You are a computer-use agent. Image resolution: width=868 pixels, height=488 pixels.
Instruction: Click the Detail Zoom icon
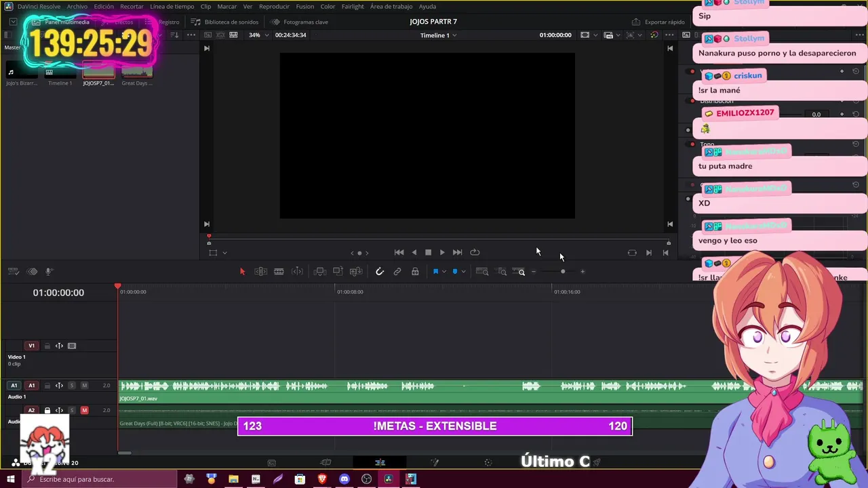point(502,272)
